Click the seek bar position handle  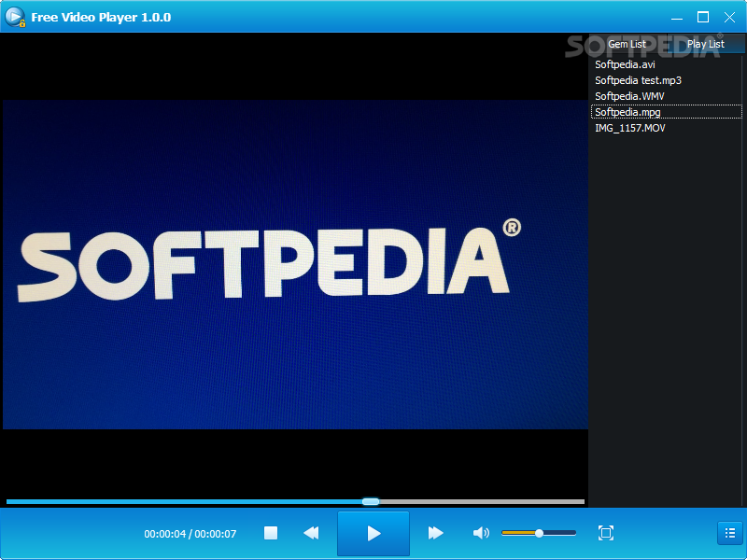click(x=371, y=501)
